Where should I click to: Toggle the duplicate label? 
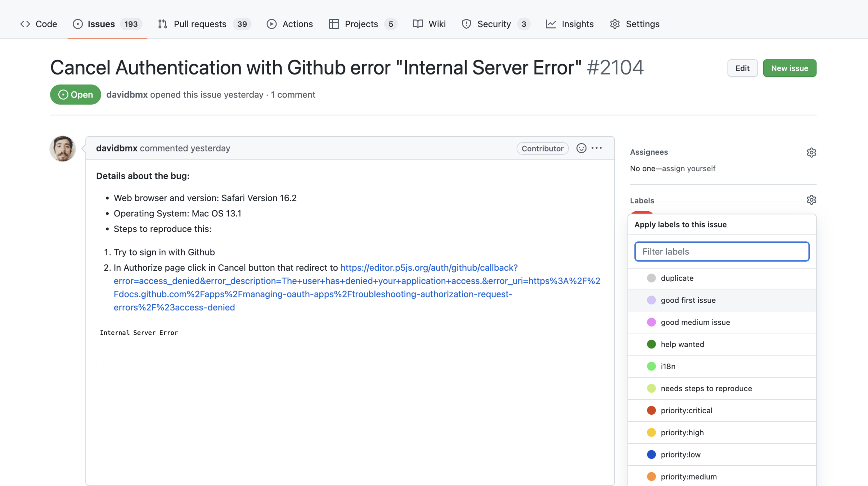click(677, 278)
